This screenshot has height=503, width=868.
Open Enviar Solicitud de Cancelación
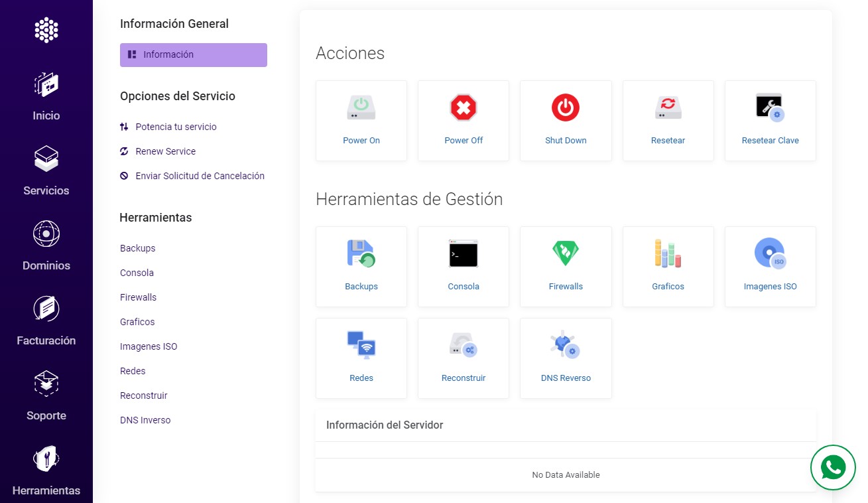pos(199,176)
